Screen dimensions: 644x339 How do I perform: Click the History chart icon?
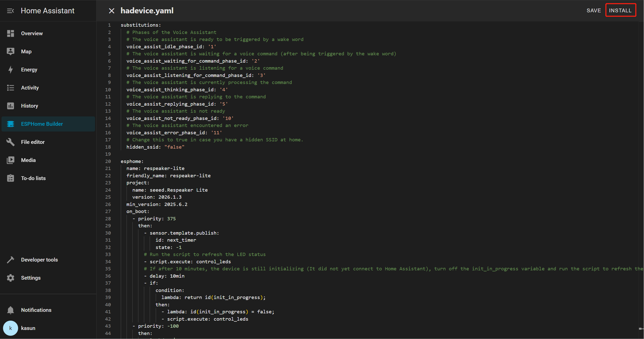pyautogui.click(x=11, y=106)
